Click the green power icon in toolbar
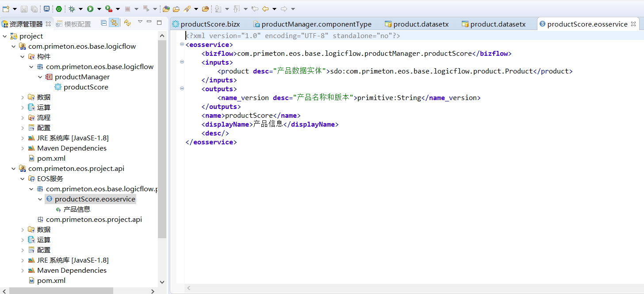 pos(59,9)
